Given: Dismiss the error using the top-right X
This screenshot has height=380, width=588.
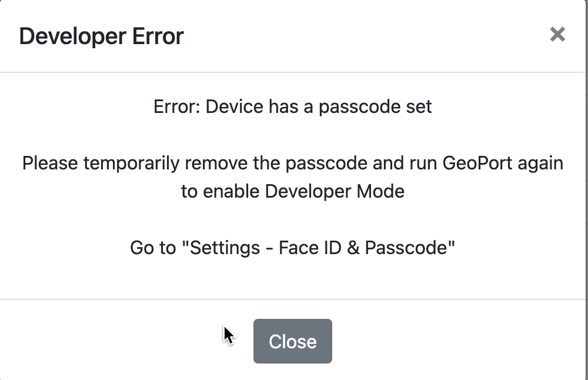Looking at the screenshot, I should (557, 35).
